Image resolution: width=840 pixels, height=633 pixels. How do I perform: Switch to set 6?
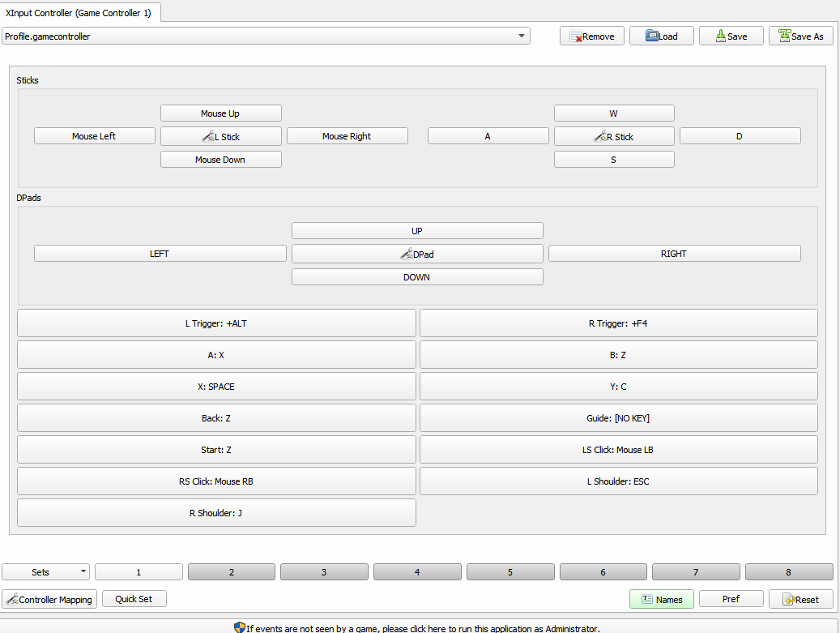coord(603,571)
